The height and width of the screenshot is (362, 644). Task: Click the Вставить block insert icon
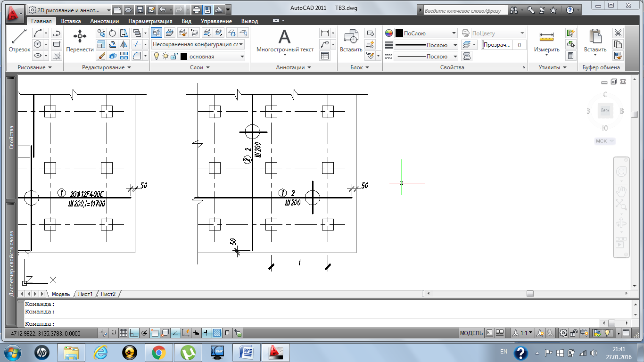coord(351,41)
